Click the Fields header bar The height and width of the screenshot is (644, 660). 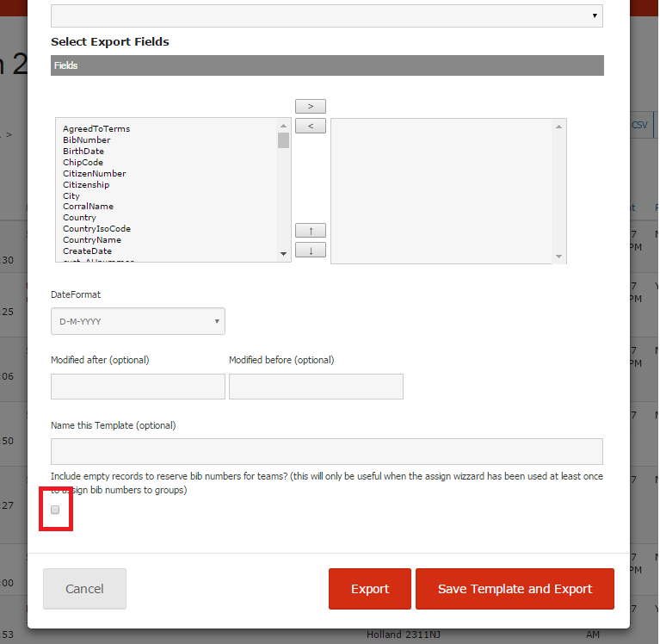coord(327,65)
